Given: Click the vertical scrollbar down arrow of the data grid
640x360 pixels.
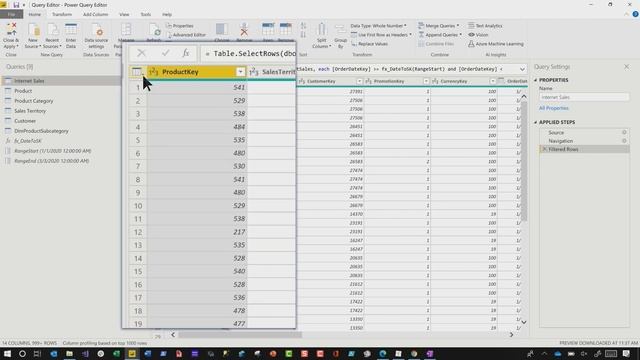Looking at the screenshot, I should 524,322.
